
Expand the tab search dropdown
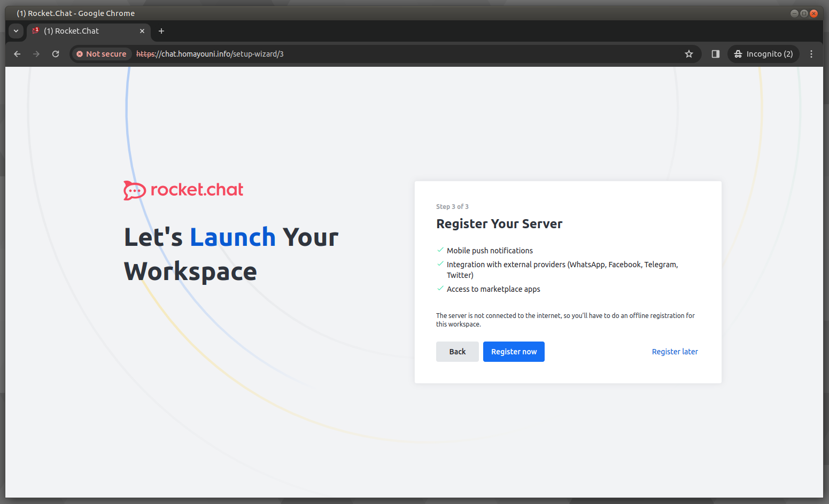[x=16, y=31]
